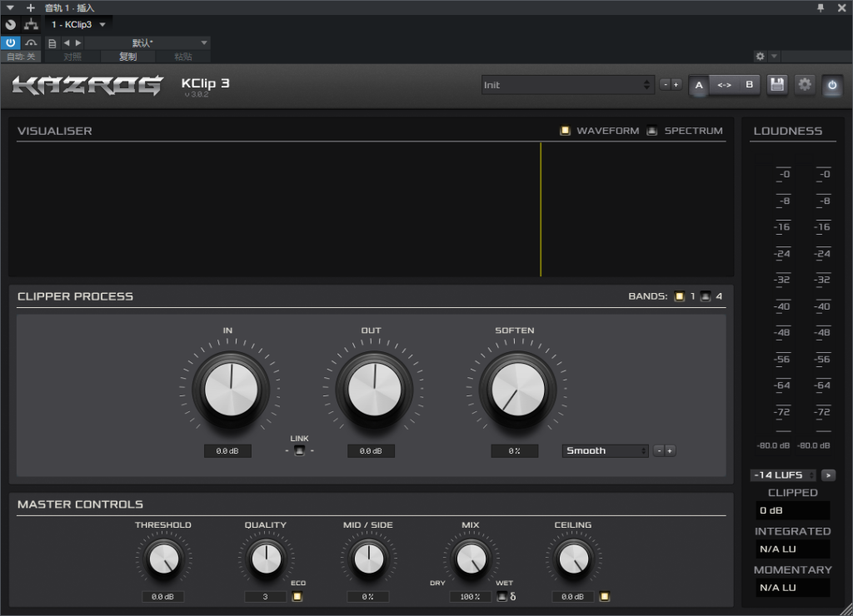Expand the arrow next to host gear
This screenshot has width=853, height=616.
tap(774, 56)
